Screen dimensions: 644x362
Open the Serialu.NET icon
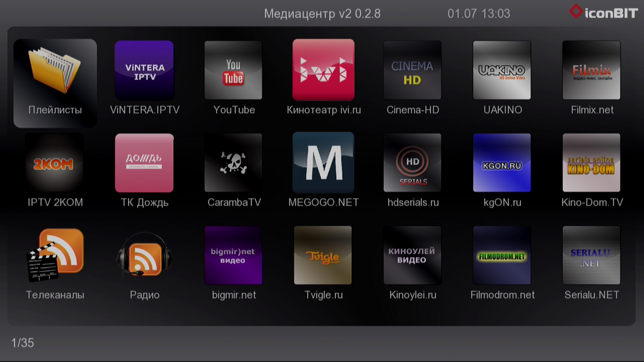(x=591, y=255)
